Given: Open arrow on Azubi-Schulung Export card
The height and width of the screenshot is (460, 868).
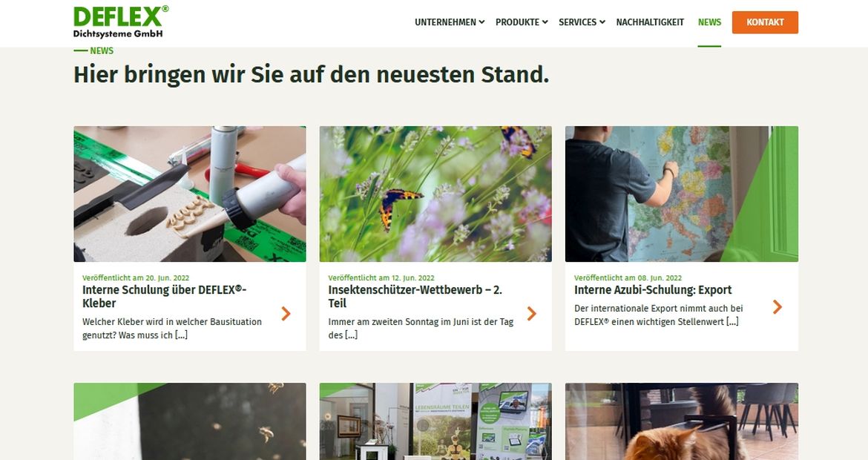Looking at the screenshot, I should pos(777,306).
